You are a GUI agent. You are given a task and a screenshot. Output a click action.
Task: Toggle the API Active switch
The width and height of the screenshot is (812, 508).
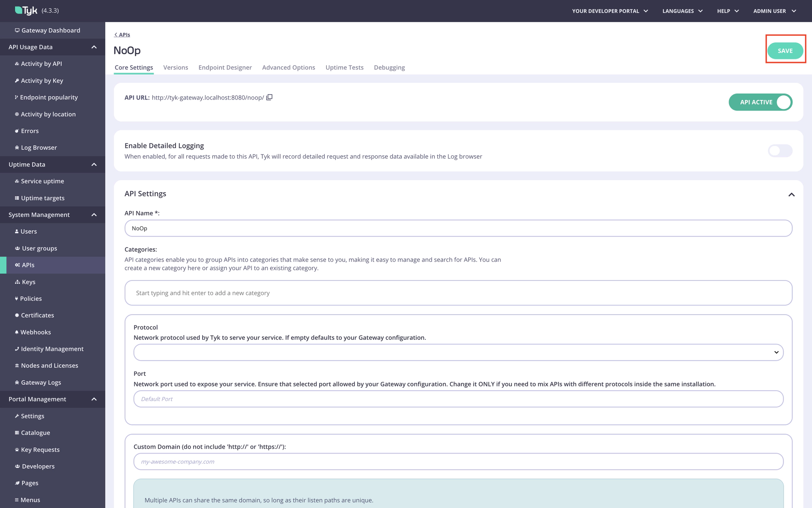760,102
